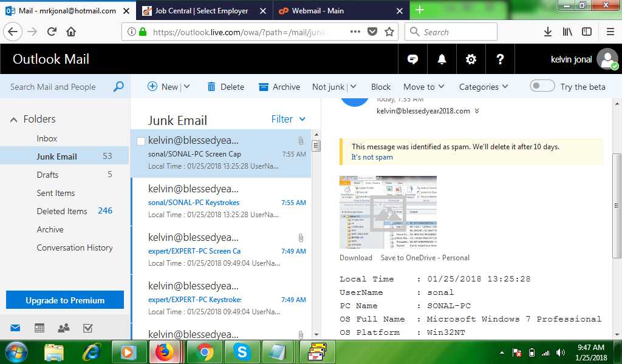This screenshot has width=622, height=364.
Task: Block the sender
Action: [381, 87]
